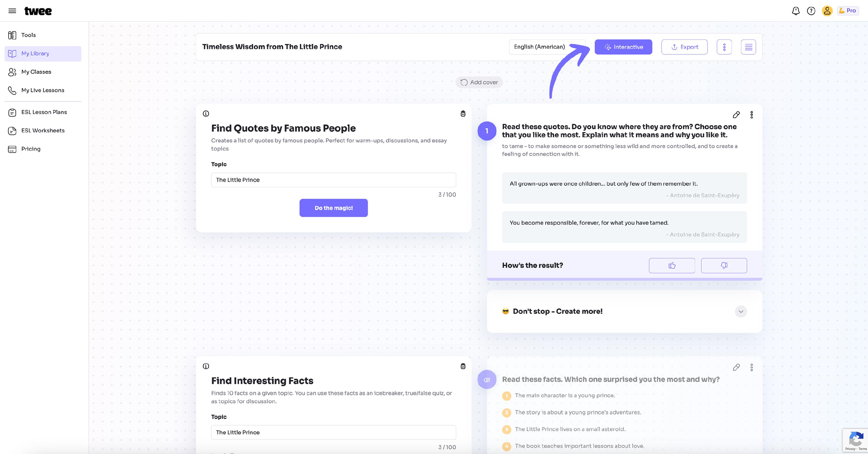Open the lesson outline list icon

tap(749, 47)
